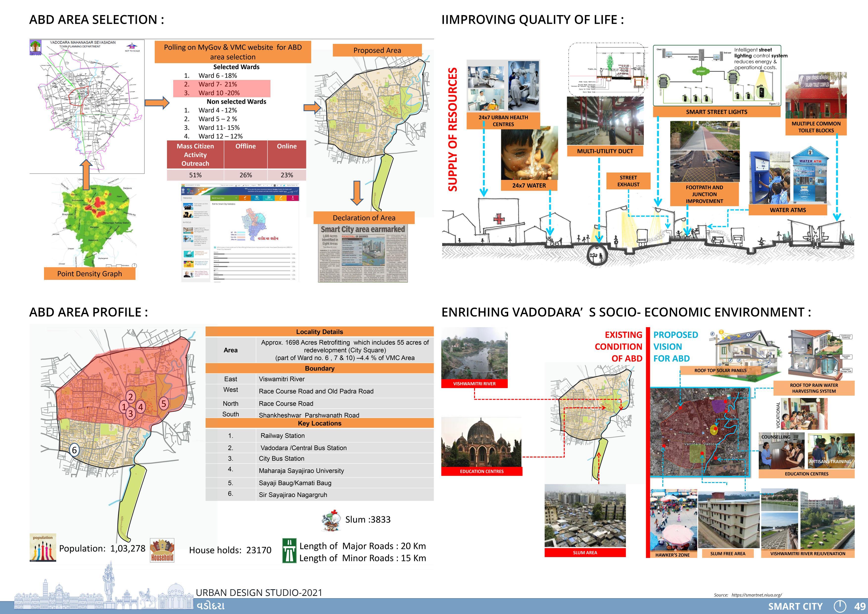Click the red cross on hospital sketch
The image size is (868, 614).
click(x=499, y=219)
